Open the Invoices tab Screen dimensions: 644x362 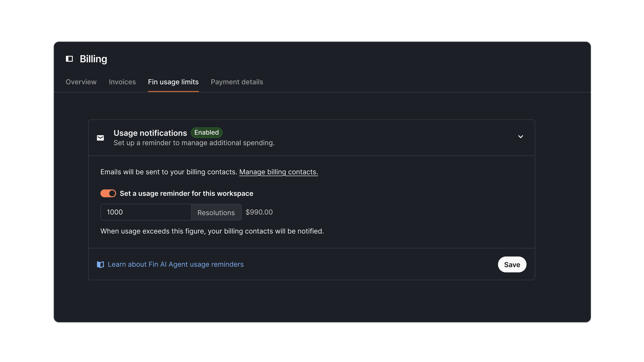(x=122, y=82)
